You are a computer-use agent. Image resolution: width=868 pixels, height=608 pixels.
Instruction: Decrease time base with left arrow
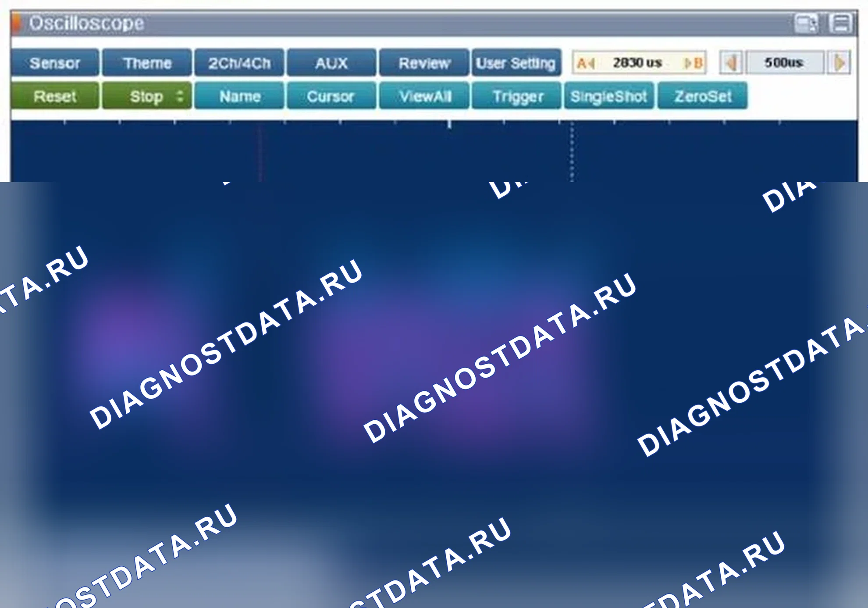click(x=731, y=63)
